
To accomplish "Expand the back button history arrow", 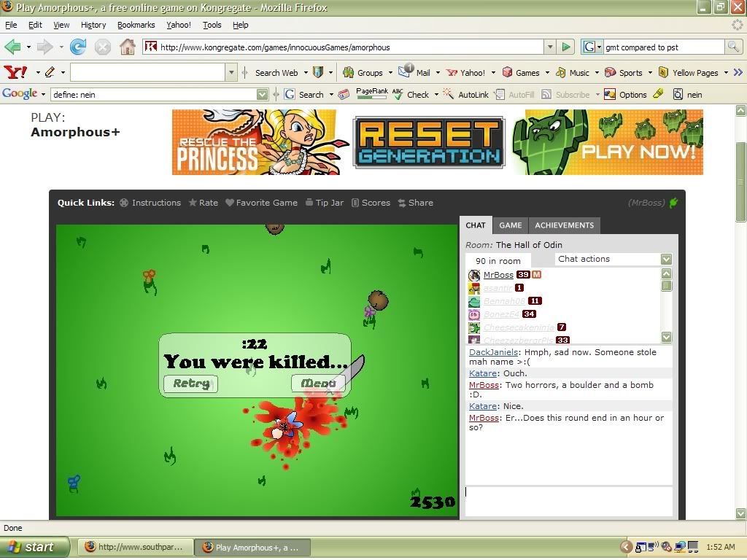I will [28, 47].
